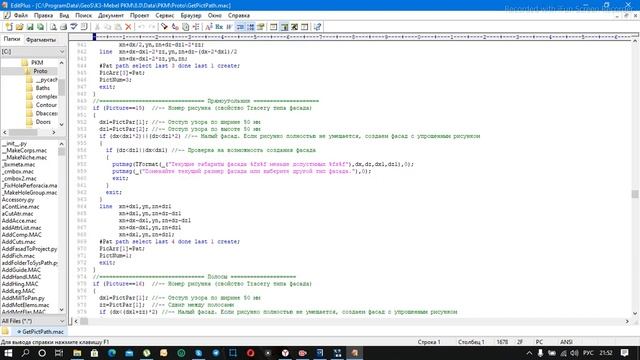Screen dimensions: 640x360
Task: Run the spell check toolbar icon
Action: [x=74, y=27]
